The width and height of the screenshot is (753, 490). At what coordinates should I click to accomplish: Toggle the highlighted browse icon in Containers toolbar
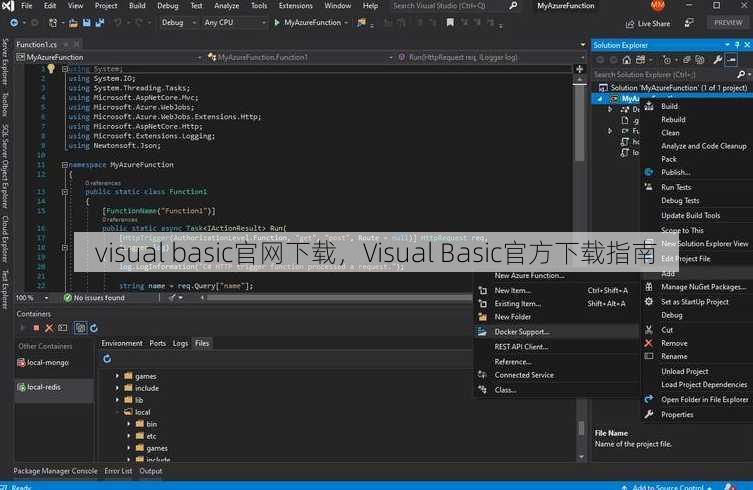click(x=80, y=328)
